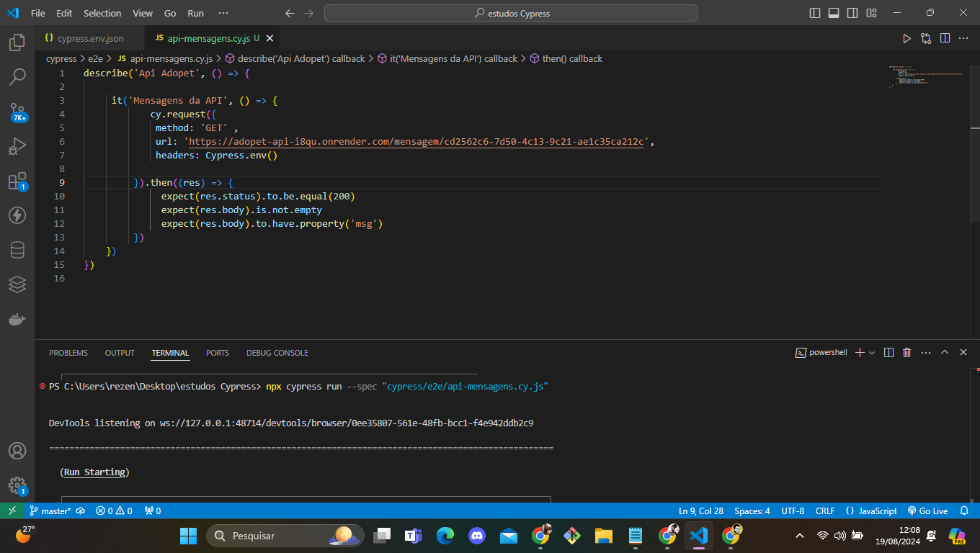Switch to the PORTS panel tab

tap(218, 353)
